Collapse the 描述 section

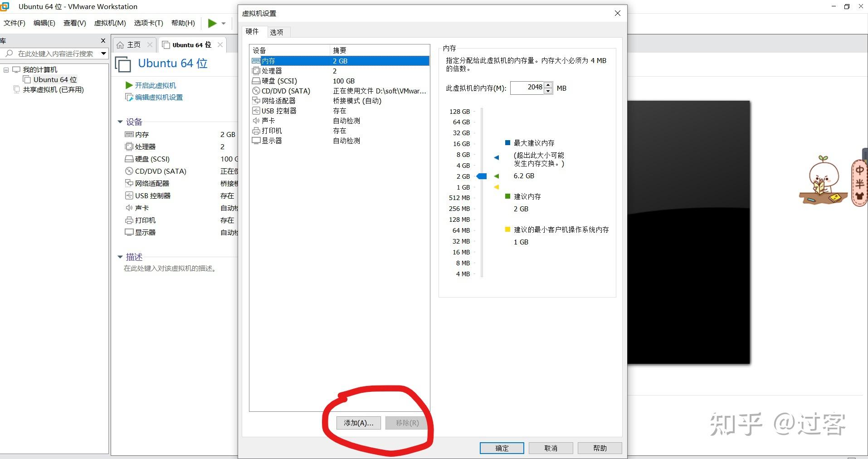point(120,257)
